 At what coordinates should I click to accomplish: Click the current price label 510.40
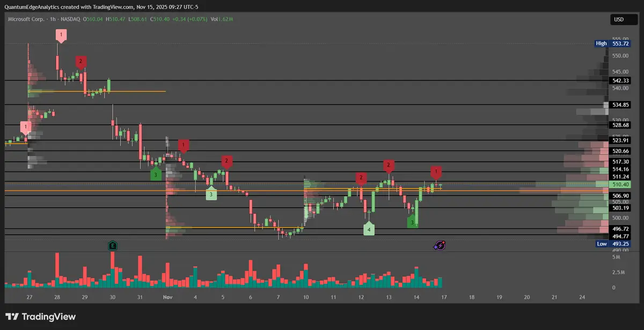click(x=620, y=184)
